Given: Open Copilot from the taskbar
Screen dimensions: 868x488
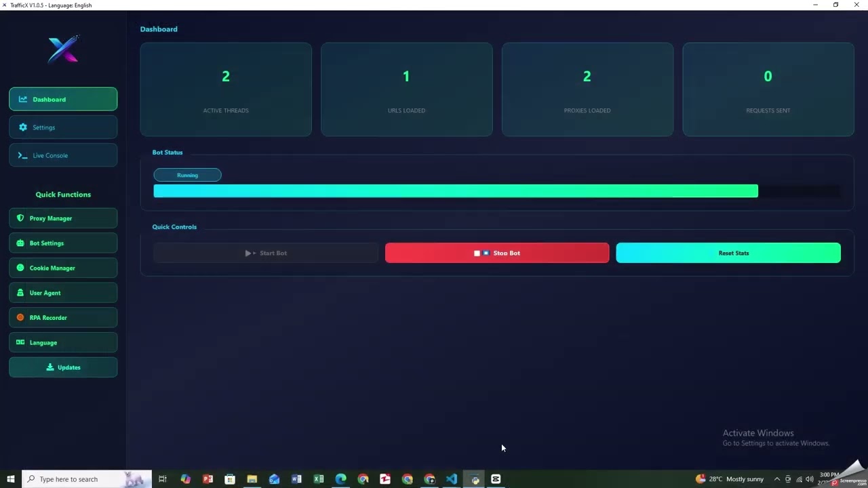Looking at the screenshot, I should tap(186, 479).
